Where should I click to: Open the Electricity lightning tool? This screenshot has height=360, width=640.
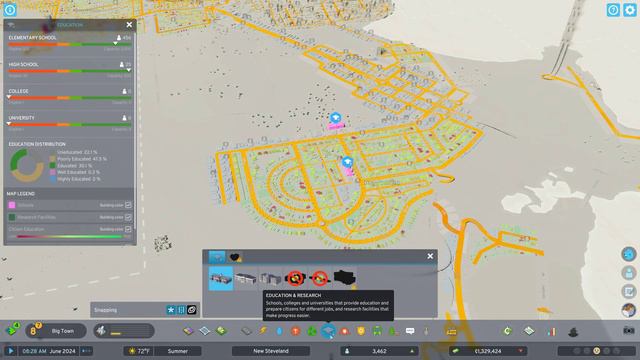[262, 331]
